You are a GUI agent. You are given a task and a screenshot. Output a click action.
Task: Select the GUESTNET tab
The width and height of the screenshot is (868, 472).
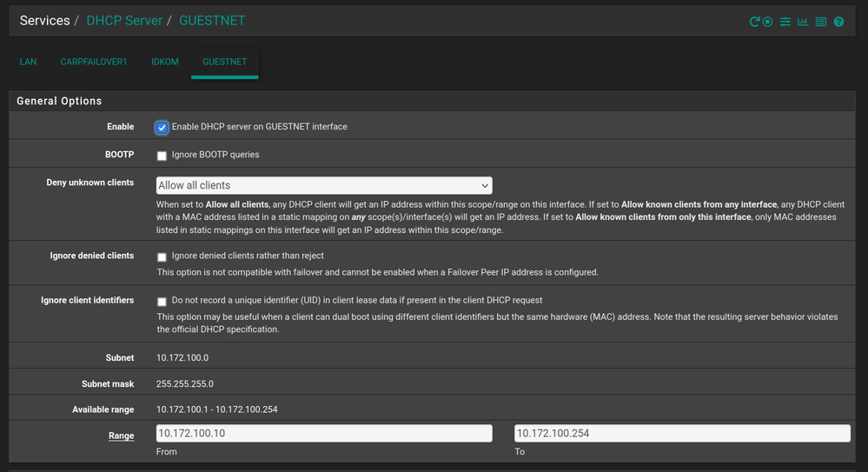(224, 62)
